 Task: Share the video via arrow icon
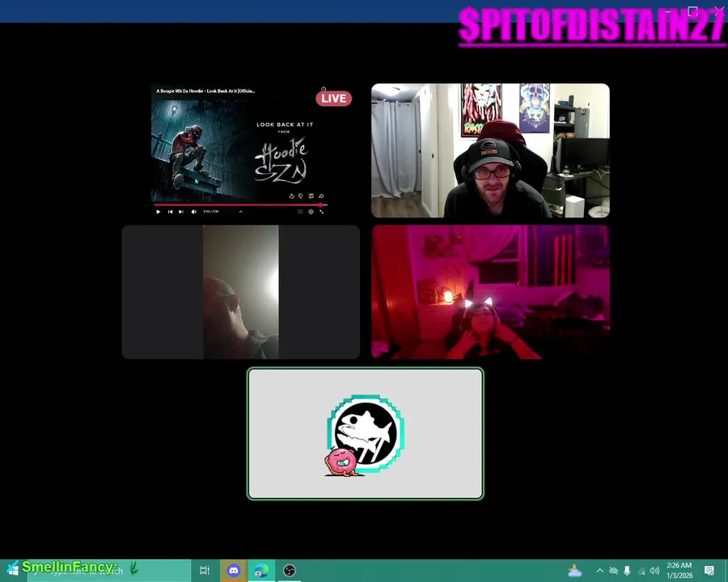click(x=321, y=196)
